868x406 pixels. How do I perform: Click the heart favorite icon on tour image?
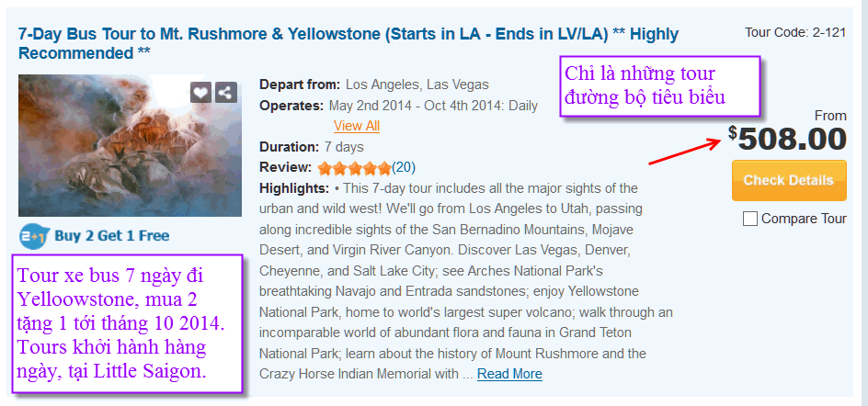click(x=201, y=93)
